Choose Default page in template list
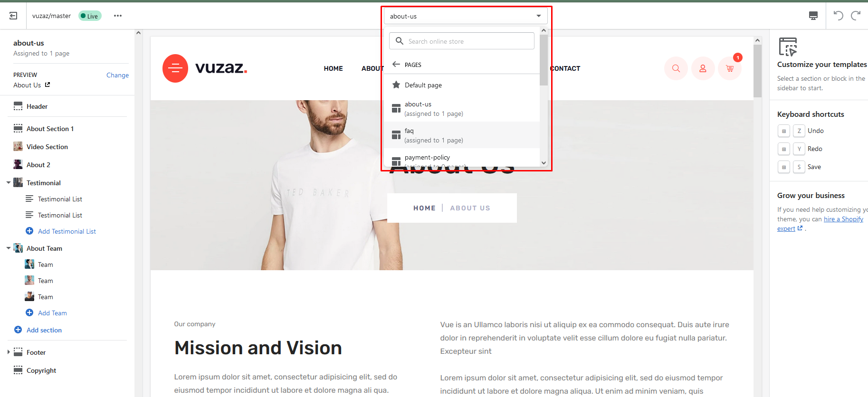The width and height of the screenshot is (868, 397). coord(423,85)
